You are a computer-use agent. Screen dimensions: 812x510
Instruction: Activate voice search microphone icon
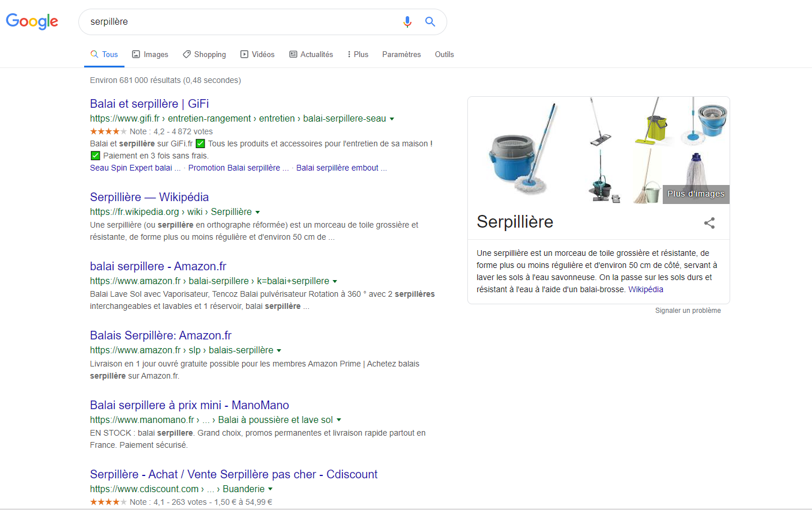(x=407, y=22)
